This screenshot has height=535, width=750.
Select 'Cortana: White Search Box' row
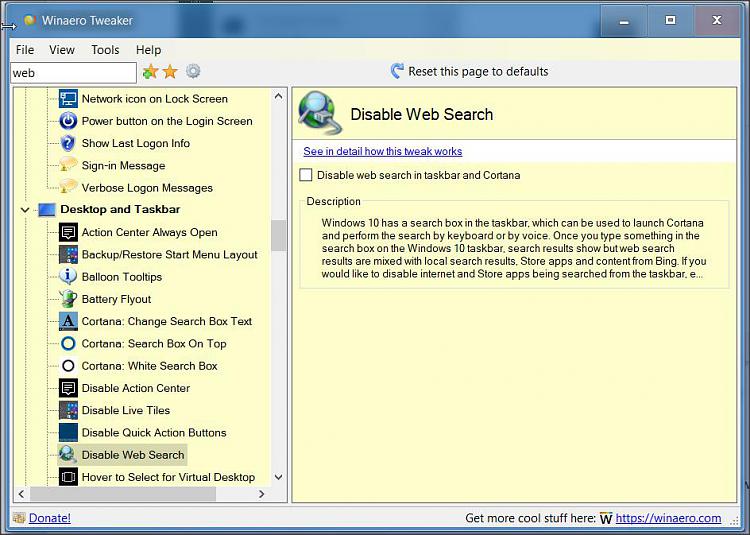click(x=149, y=366)
